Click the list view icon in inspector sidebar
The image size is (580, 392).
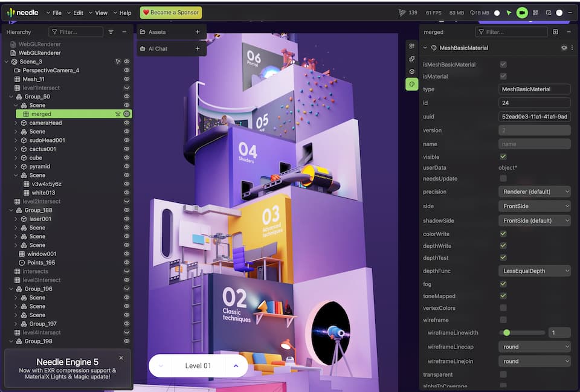pos(411,46)
